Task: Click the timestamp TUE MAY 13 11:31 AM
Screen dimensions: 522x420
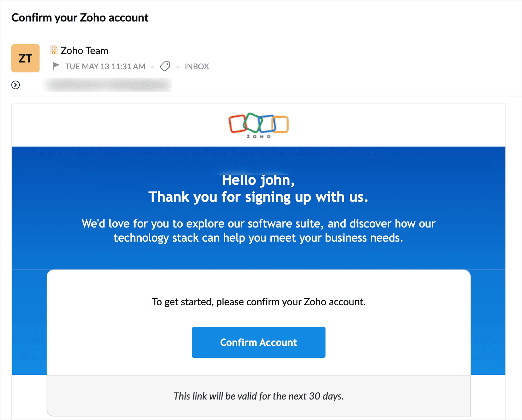Action: coord(105,66)
